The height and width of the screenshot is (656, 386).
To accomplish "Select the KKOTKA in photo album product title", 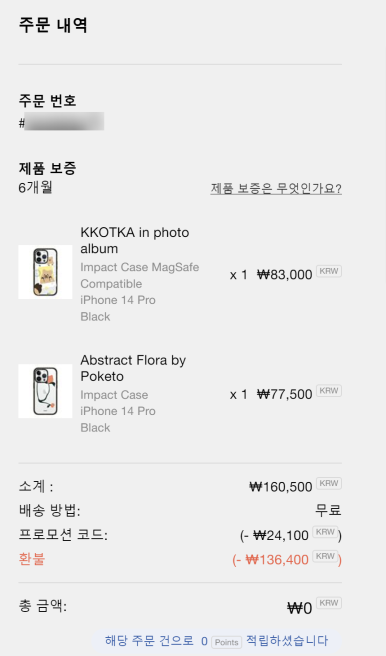I will (x=135, y=241).
